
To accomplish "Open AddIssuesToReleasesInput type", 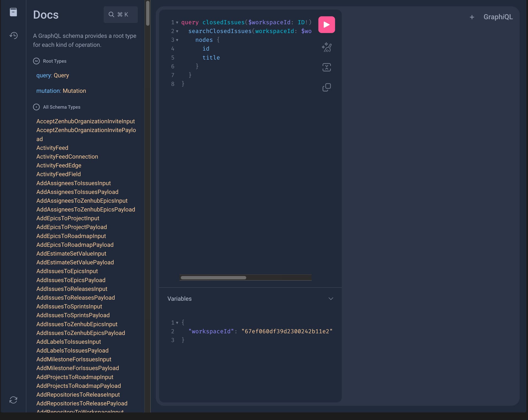I will (x=72, y=289).
